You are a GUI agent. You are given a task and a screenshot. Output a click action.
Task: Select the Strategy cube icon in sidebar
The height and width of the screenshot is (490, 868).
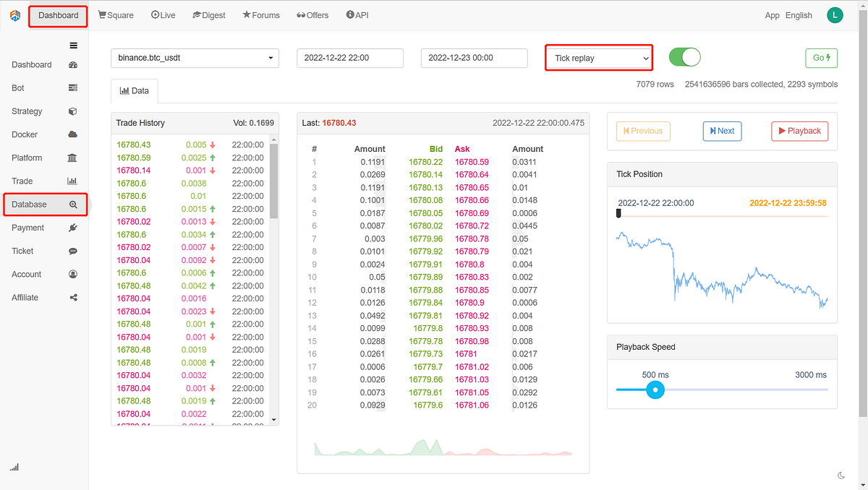73,111
